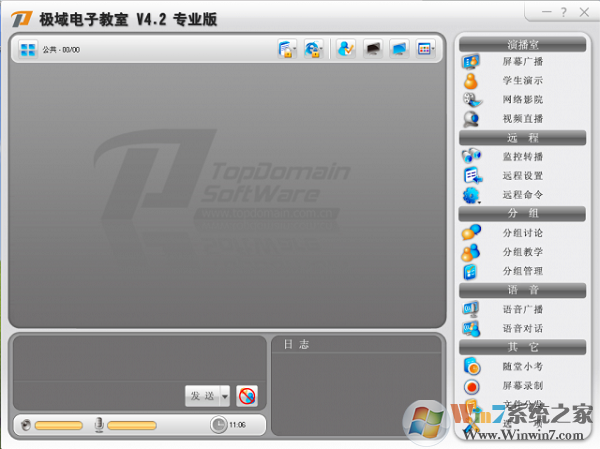Minimize the 极域电子教室 window

coord(547,12)
